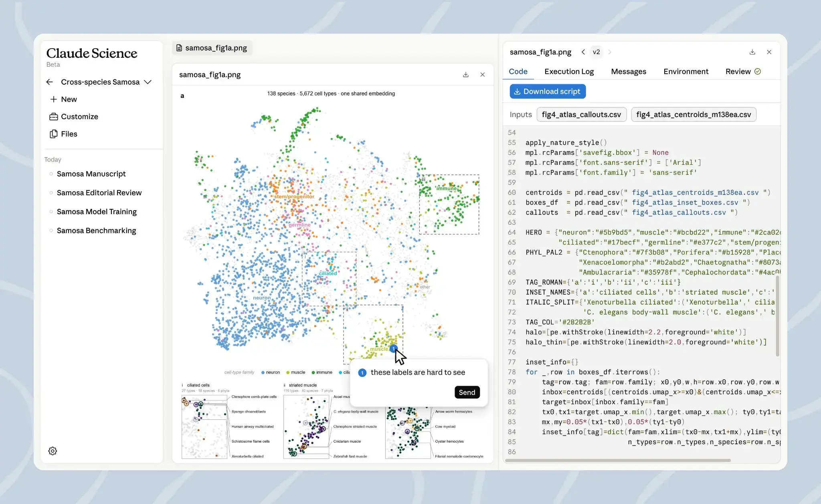Click the v2 version badge
Screen dimensions: 821x504
tap(596, 52)
